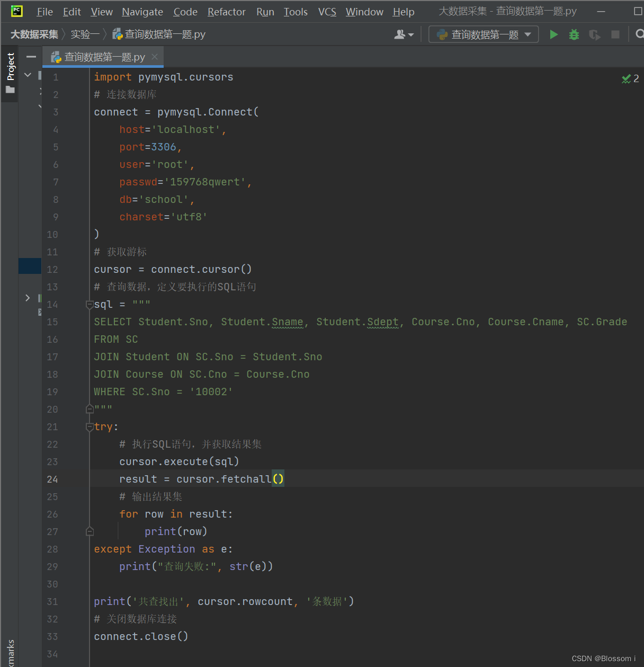This screenshot has width=644, height=667.
Task: Click 'for row in result:' line
Action: [176, 514]
